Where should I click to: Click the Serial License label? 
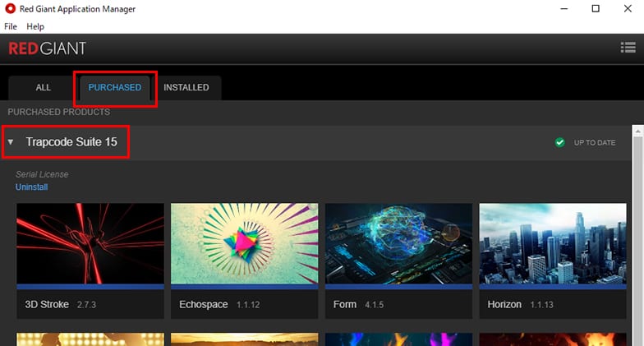pyautogui.click(x=42, y=174)
